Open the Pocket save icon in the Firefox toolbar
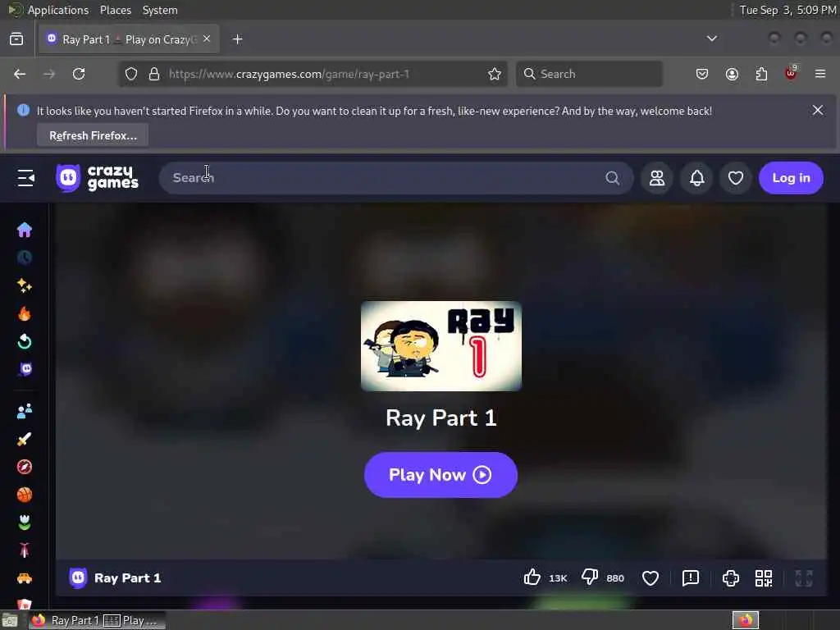The height and width of the screenshot is (630, 840). coord(702,74)
